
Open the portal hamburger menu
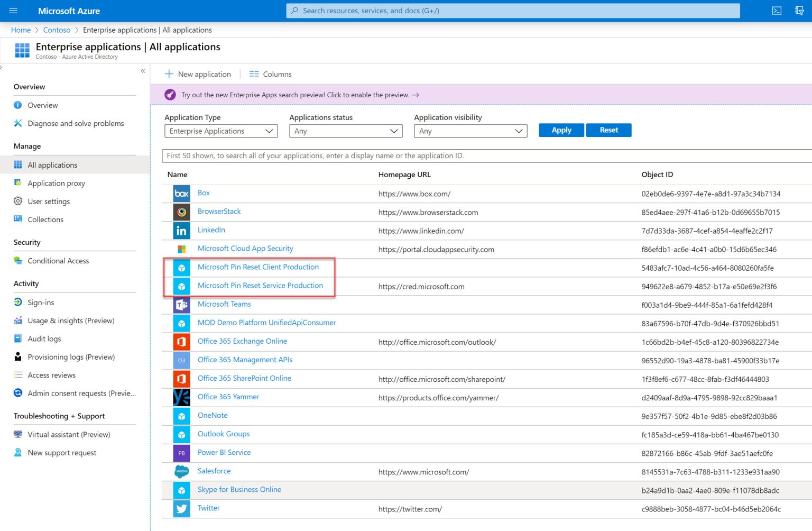[13, 11]
